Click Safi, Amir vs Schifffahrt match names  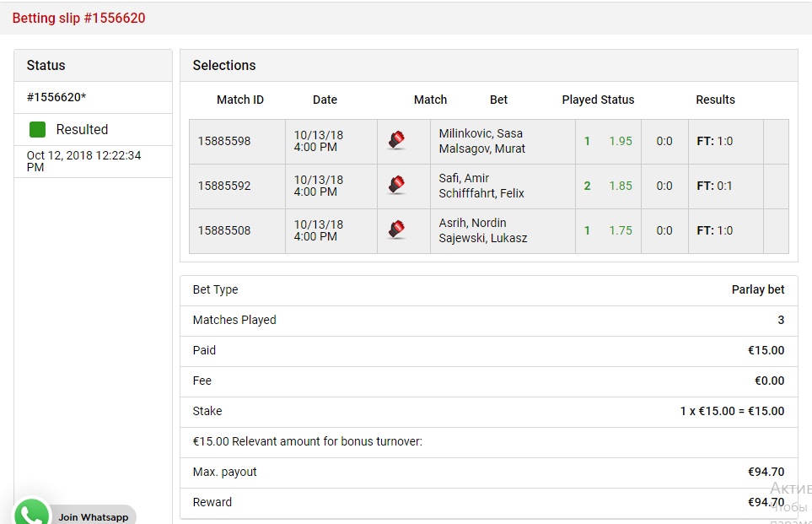(x=481, y=186)
